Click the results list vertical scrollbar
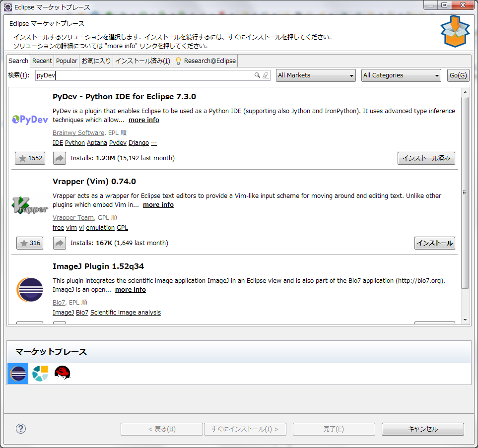 [465, 193]
